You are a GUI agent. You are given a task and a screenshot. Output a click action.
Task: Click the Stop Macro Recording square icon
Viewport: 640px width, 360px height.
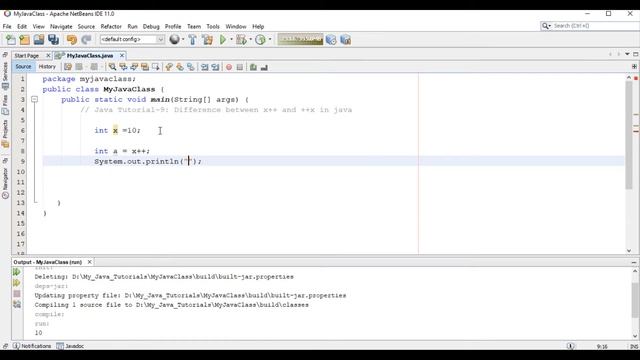pyautogui.click(x=240, y=67)
